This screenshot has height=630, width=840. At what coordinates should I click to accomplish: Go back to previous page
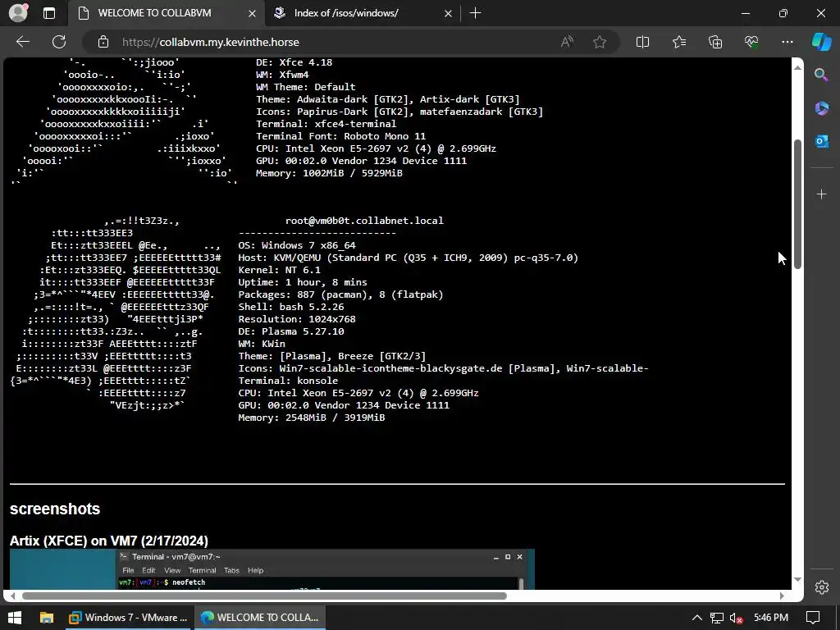(x=22, y=42)
